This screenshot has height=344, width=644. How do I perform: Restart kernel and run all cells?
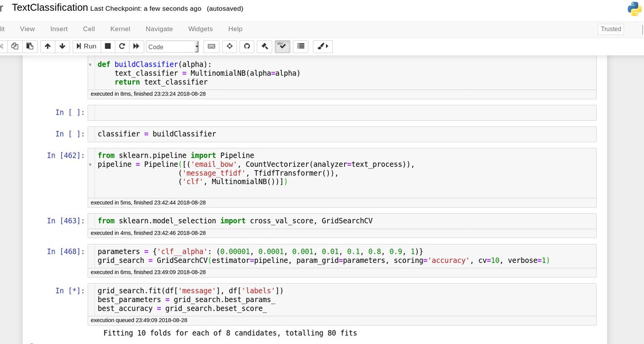click(136, 47)
